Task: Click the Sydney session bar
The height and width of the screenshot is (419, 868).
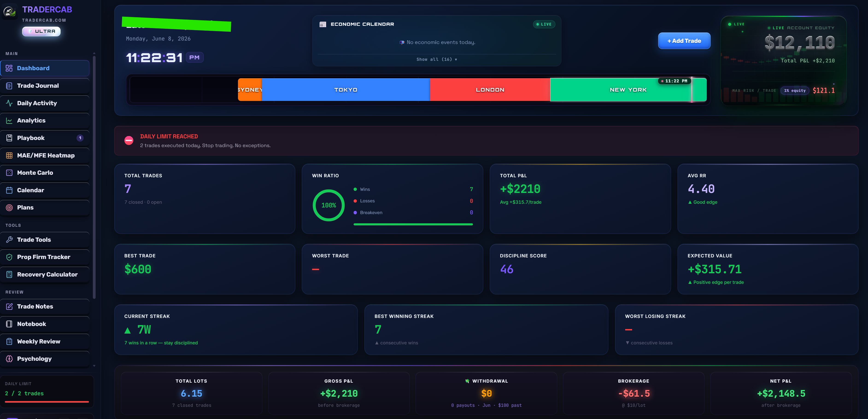Action: coord(250,90)
